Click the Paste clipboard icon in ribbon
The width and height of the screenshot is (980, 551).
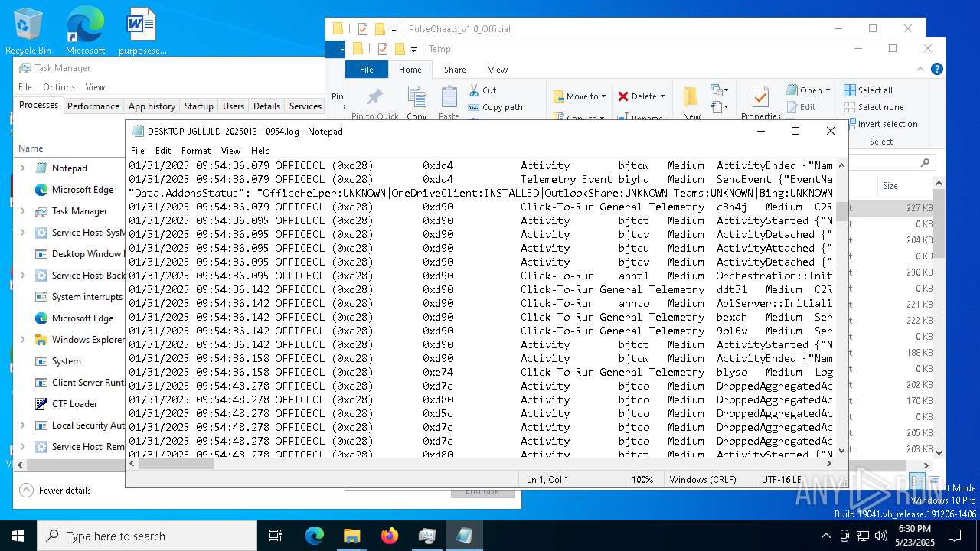(x=449, y=97)
